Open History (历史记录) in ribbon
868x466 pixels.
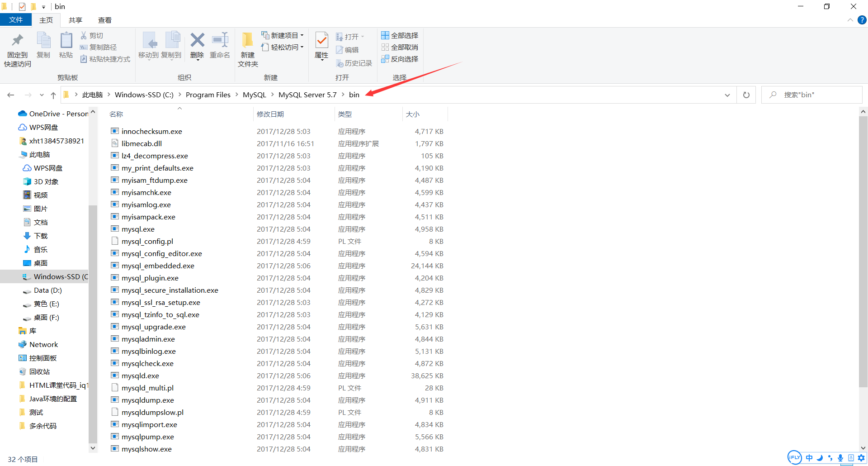(x=354, y=63)
